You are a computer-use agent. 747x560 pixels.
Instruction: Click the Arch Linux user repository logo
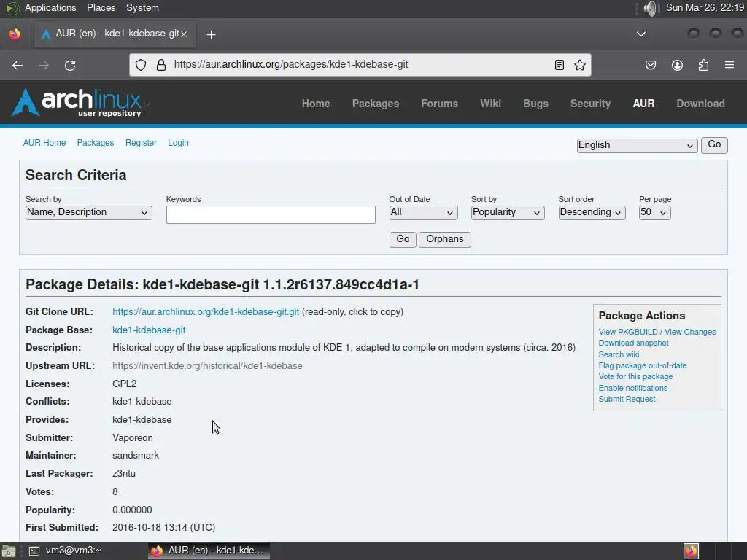pos(79,102)
